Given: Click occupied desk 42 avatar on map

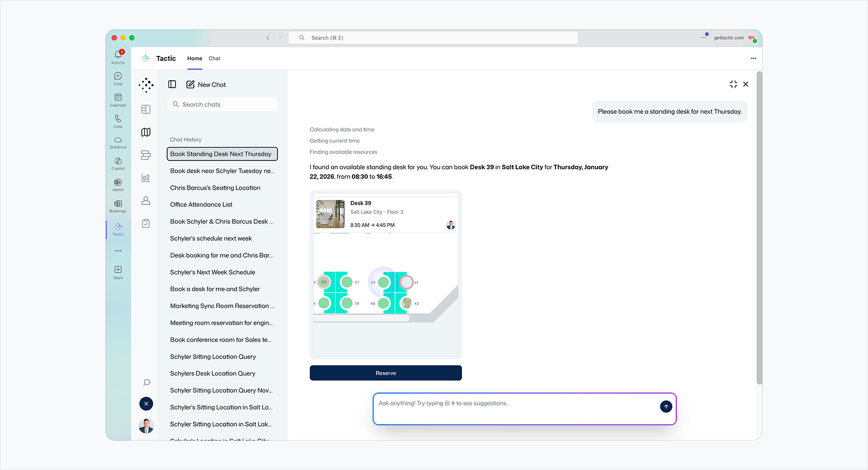Looking at the screenshot, I should [x=407, y=303].
